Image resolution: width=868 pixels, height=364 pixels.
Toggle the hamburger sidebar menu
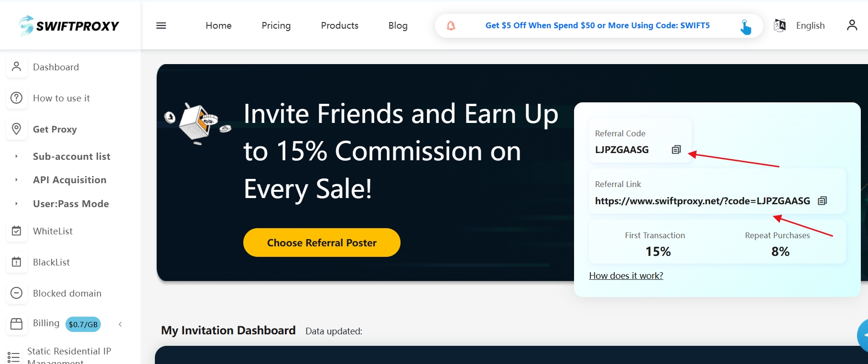(161, 26)
